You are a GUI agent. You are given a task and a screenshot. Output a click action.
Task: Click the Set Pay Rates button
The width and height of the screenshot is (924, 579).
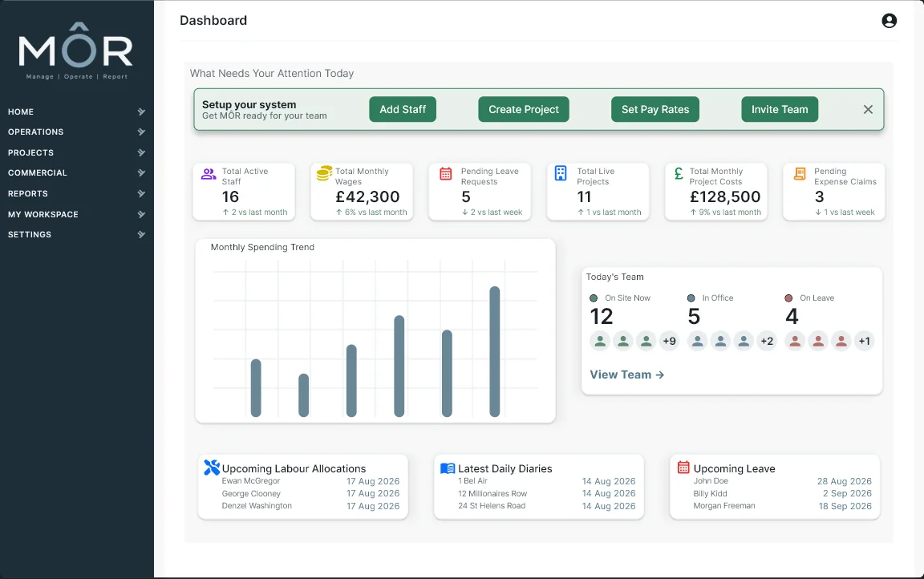tap(654, 110)
